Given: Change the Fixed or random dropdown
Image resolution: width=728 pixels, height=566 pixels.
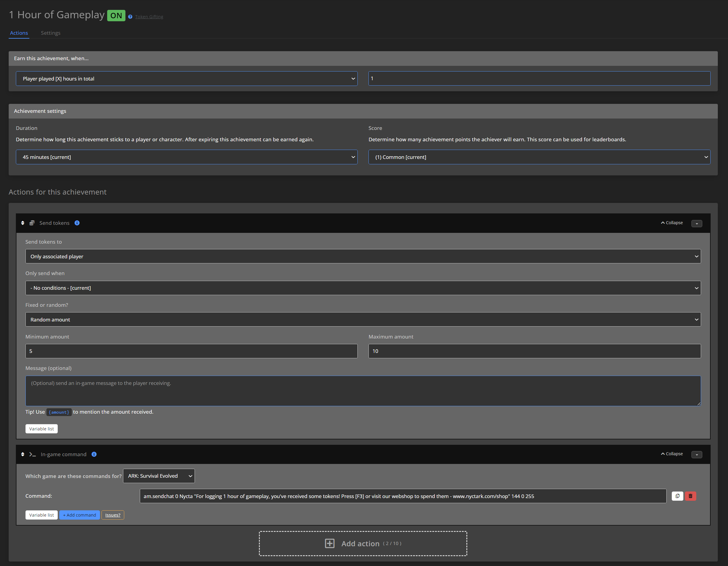Looking at the screenshot, I should click(363, 319).
